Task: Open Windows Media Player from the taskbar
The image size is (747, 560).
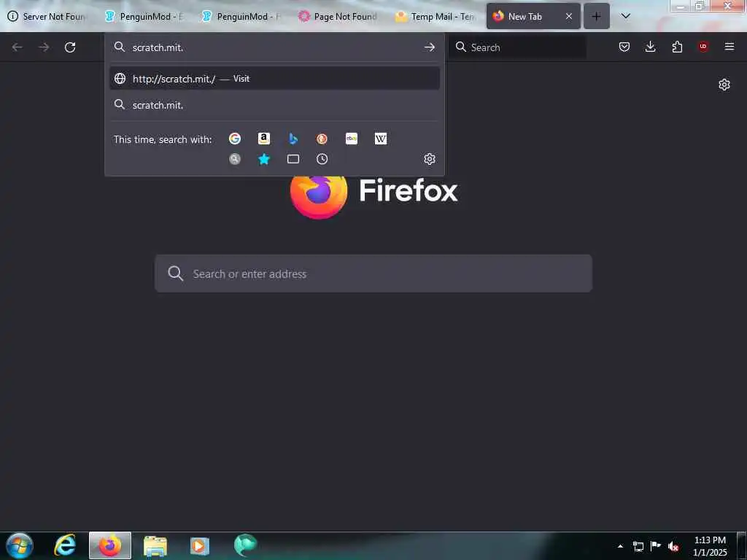Action: (x=200, y=545)
